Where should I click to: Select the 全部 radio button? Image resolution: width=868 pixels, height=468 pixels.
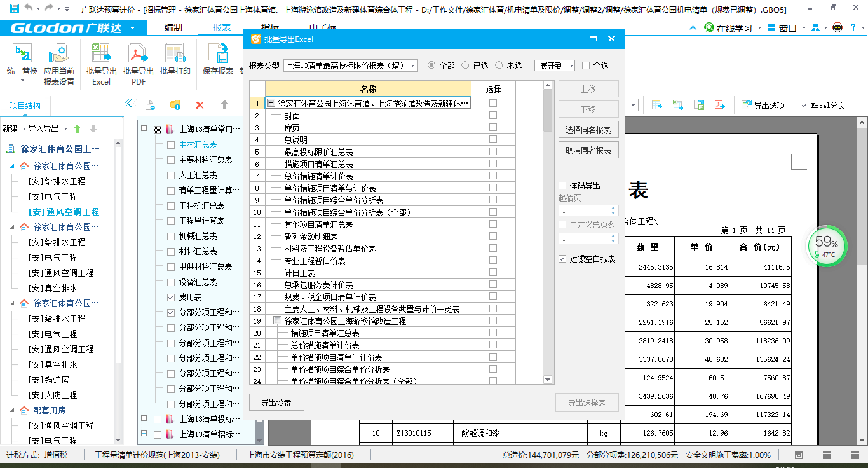tap(432, 65)
